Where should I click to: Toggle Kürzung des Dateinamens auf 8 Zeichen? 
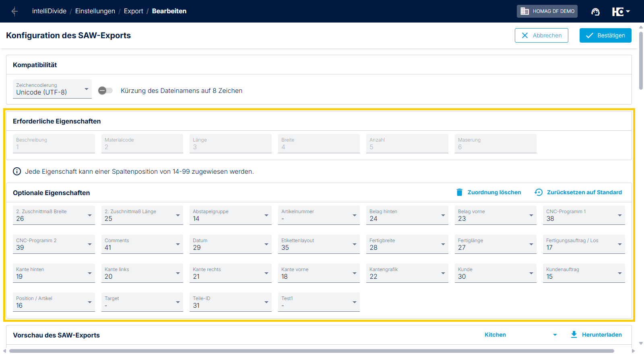tap(105, 90)
